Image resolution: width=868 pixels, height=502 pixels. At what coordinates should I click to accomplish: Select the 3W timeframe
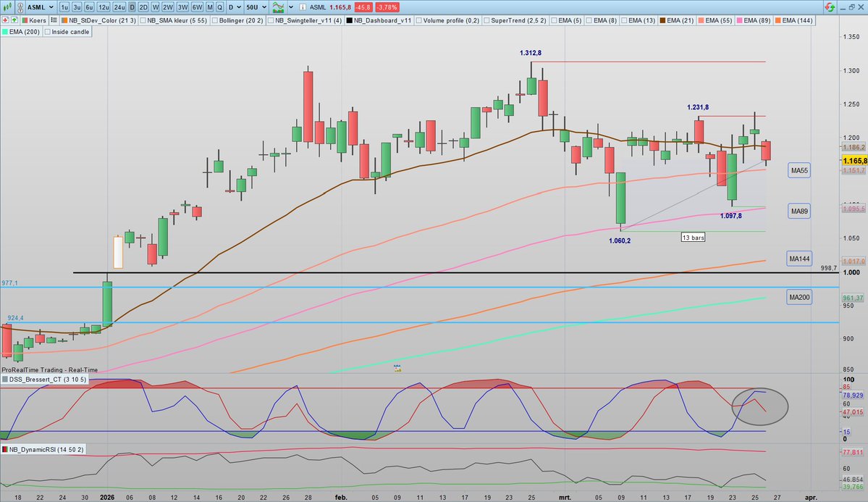click(x=182, y=7)
